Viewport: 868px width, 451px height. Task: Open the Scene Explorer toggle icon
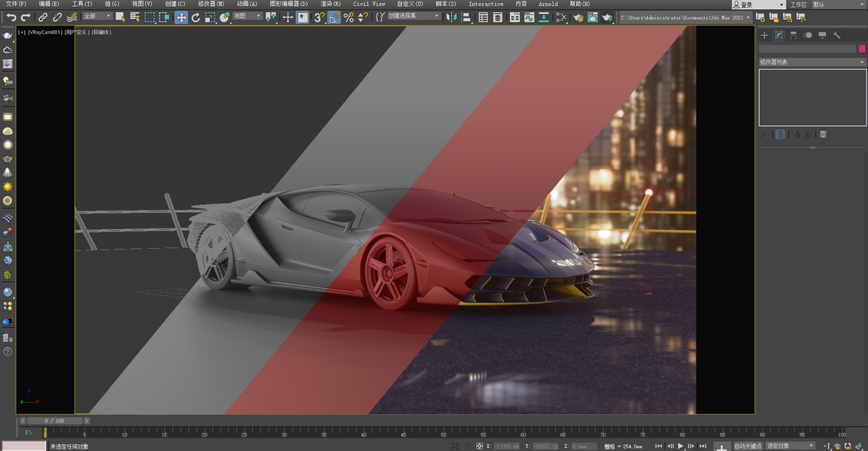(484, 18)
